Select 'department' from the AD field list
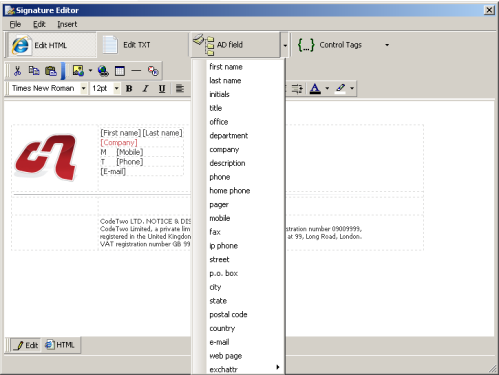The width and height of the screenshot is (499, 375). [229, 136]
